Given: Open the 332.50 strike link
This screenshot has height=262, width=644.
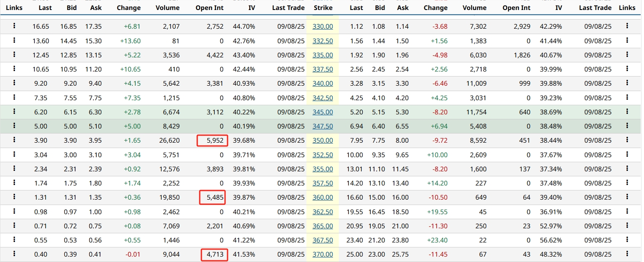Looking at the screenshot, I should [323, 41].
